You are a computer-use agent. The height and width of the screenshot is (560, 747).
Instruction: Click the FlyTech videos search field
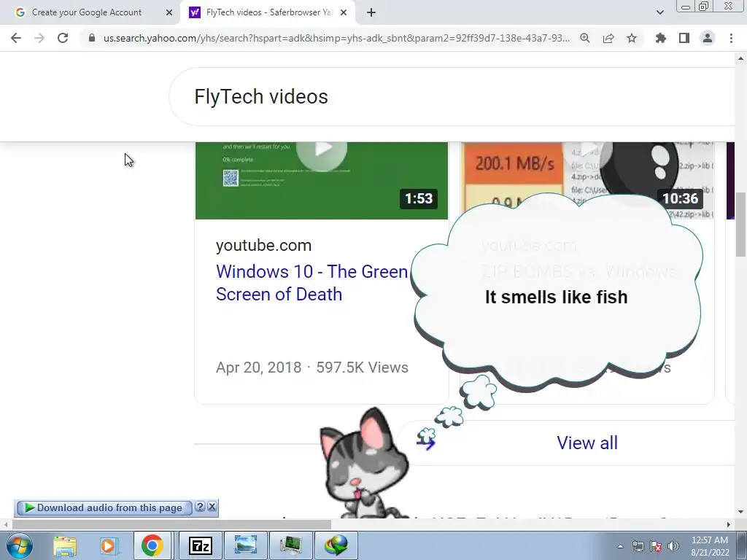pos(452,97)
